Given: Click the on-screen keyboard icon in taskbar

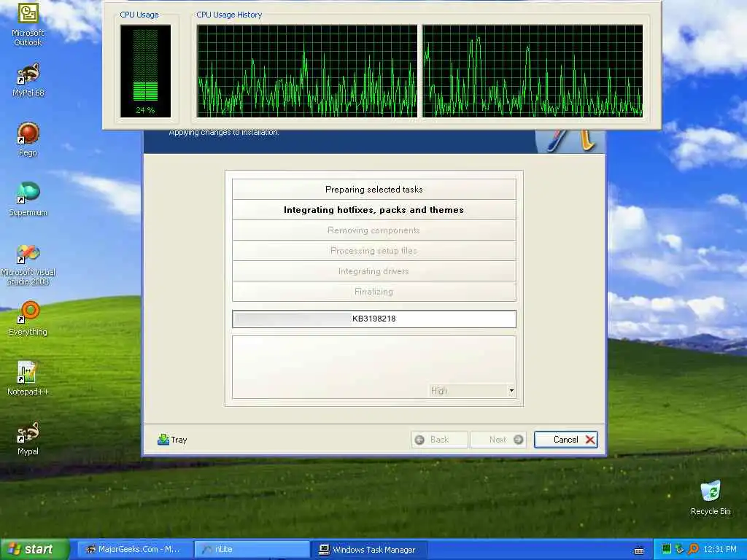Looking at the screenshot, I should coord(639,550).
